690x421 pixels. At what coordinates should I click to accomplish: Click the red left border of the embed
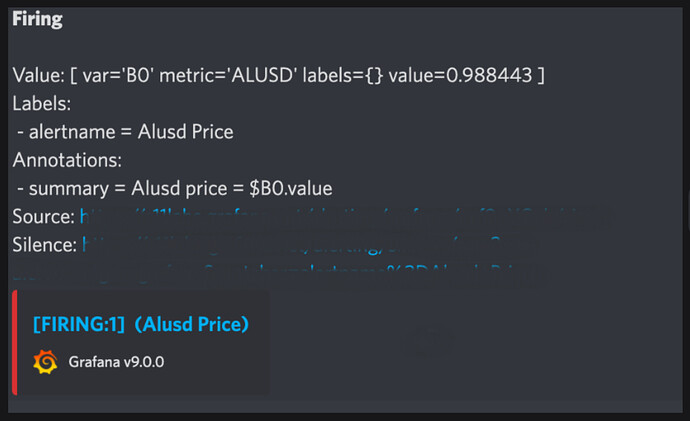[x=15, y=343]
